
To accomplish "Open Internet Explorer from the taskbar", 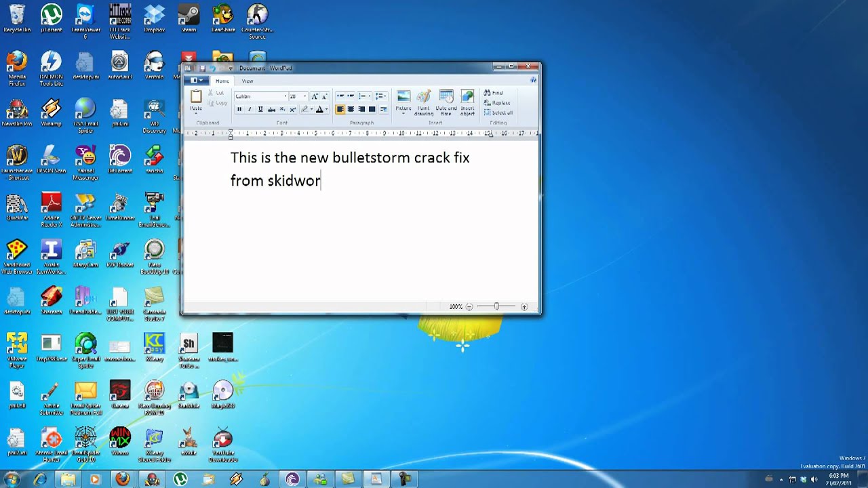I will [x=39, y=479].
